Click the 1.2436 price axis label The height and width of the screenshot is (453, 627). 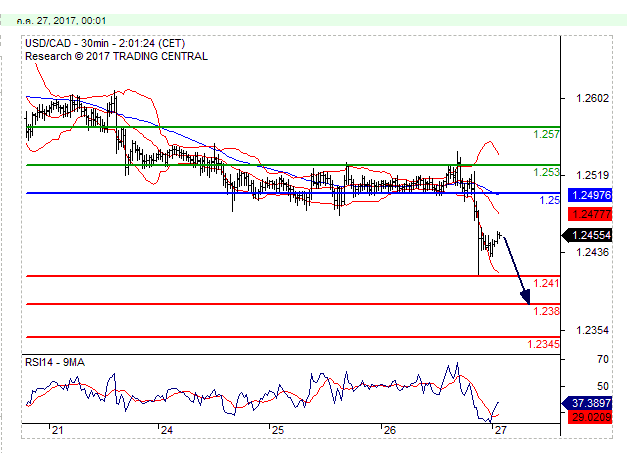click(592, 252)
